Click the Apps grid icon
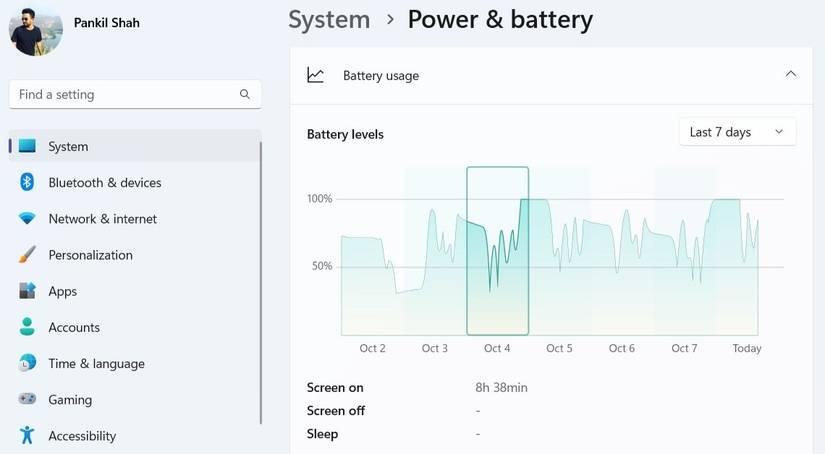 tap(27, 291)
